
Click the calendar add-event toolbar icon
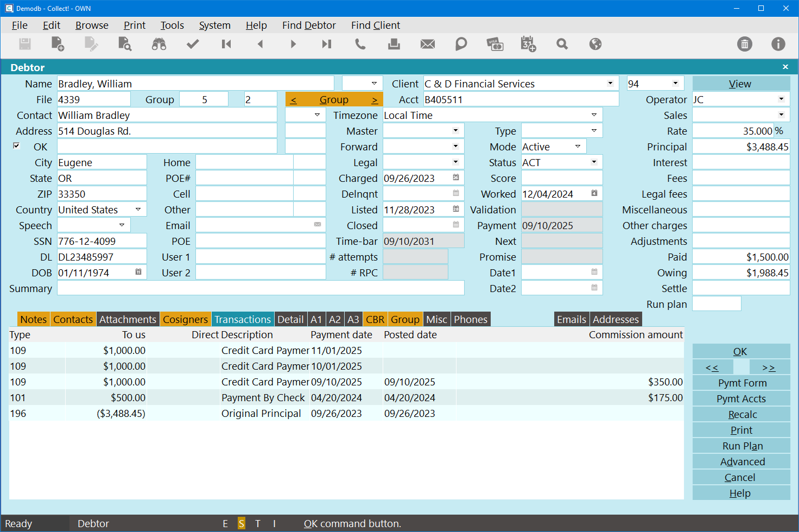[528, 45]
